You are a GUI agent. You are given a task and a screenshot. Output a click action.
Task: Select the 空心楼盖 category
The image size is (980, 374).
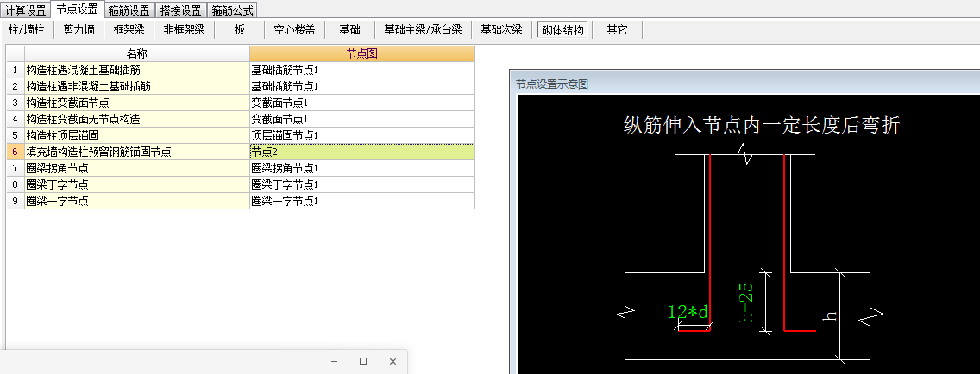point(294,29)
